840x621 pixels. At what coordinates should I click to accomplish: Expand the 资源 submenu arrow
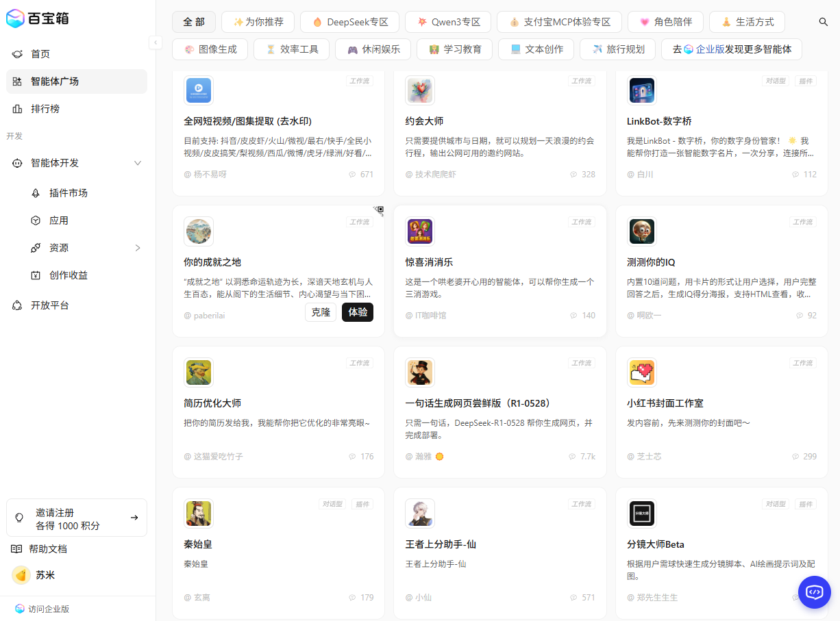(x=137, y=248)
